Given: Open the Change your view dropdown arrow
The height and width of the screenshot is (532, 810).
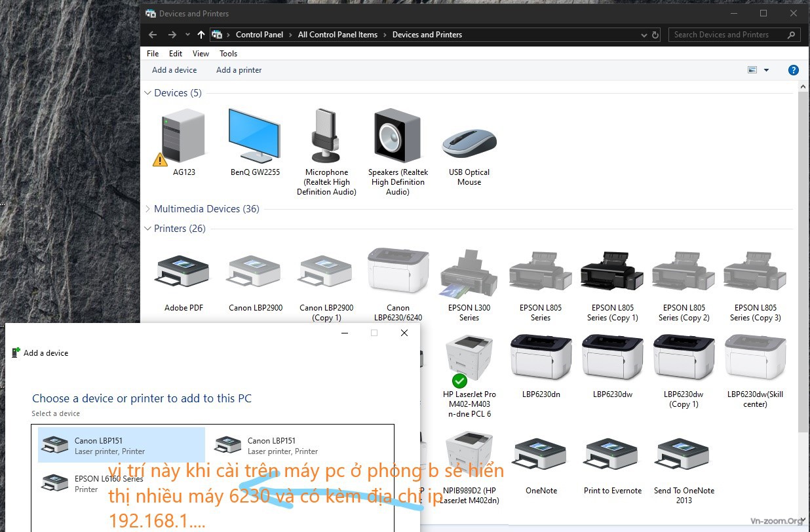Looking at the screenshot, I should click(x=766, y=70).
